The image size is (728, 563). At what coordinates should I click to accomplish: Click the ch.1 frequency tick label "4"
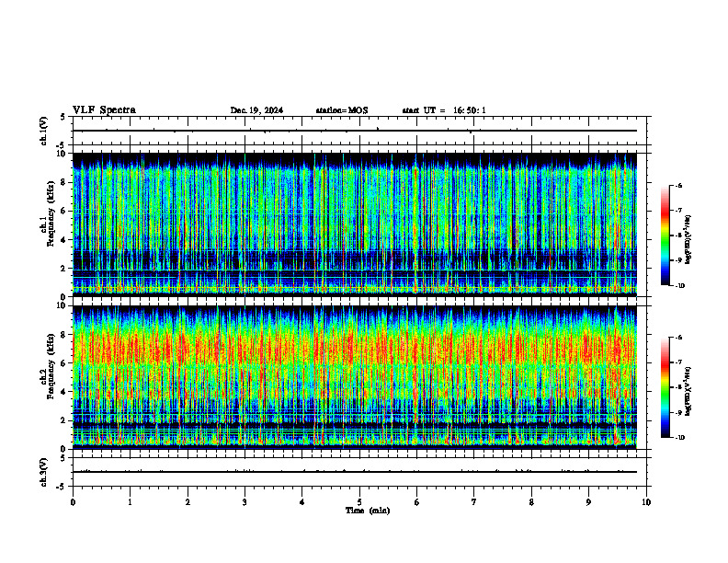64,240
